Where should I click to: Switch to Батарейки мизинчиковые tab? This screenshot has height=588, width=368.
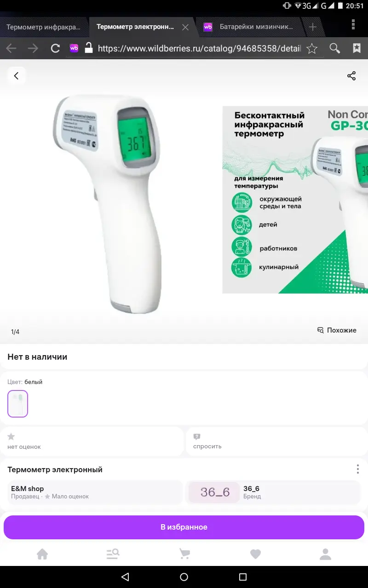(251, 27)
